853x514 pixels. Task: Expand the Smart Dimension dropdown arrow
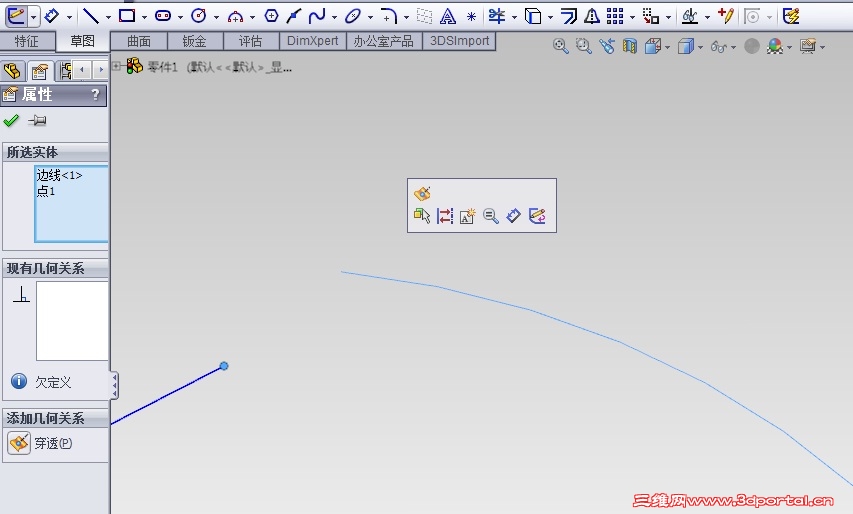[70, 17]
